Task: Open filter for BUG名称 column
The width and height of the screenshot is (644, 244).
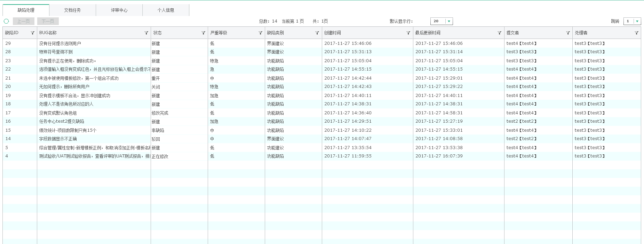Action: [x=146, y=33]
